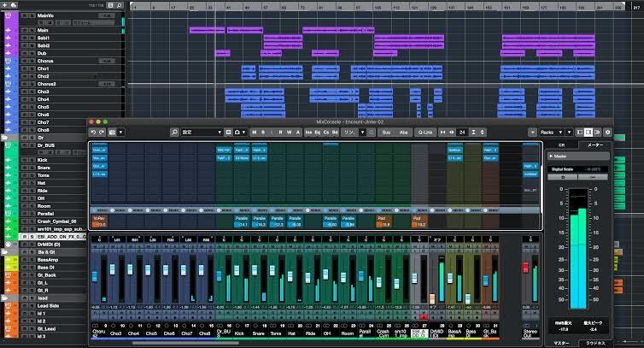This screenshot has width=644, height=348.
Task: Bypass inserts with the Ins button
Action: [308, 132]
